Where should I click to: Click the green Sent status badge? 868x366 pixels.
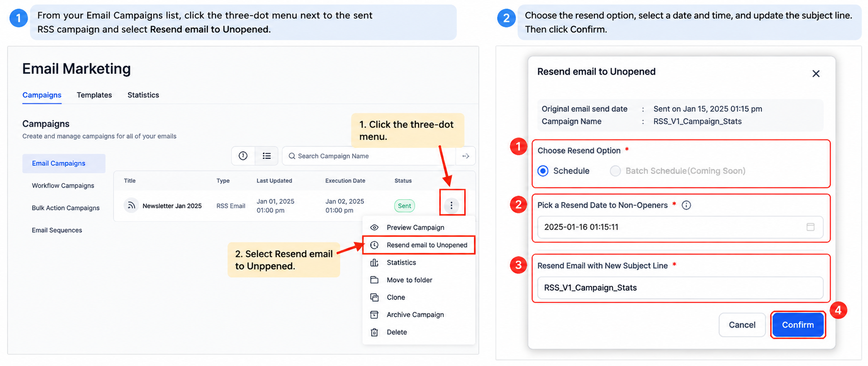click(404, 205)
